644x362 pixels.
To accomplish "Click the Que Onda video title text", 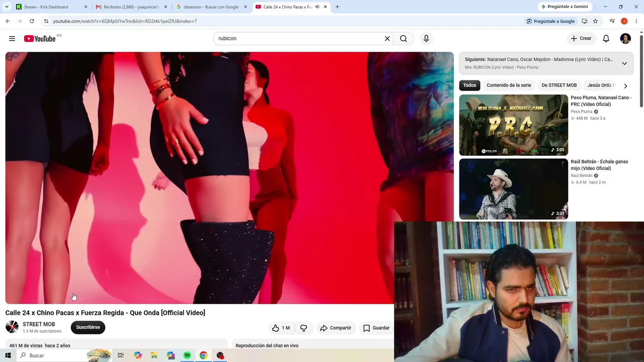I will click(x=105, y=313).
